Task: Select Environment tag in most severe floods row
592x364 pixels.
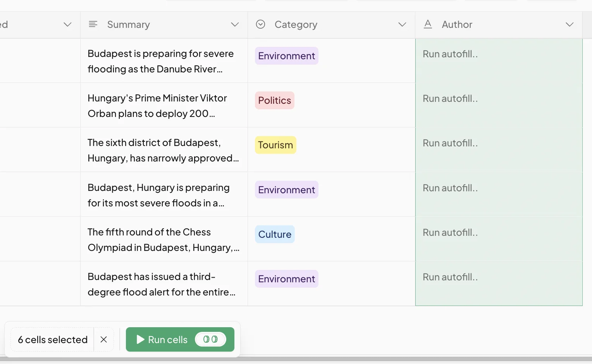Action: (x=287, y=190)
